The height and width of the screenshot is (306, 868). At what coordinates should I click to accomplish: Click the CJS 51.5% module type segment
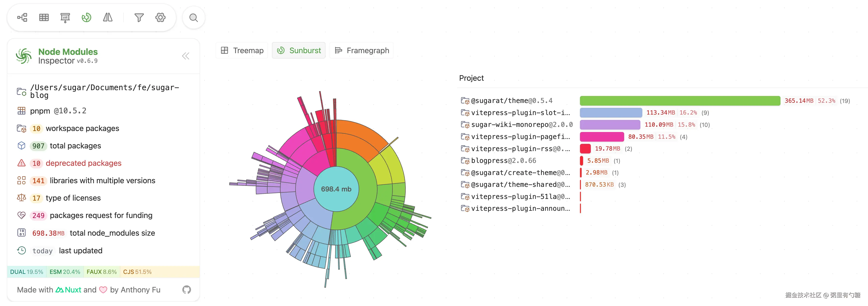pyautogui.click(x=137, y=272)
